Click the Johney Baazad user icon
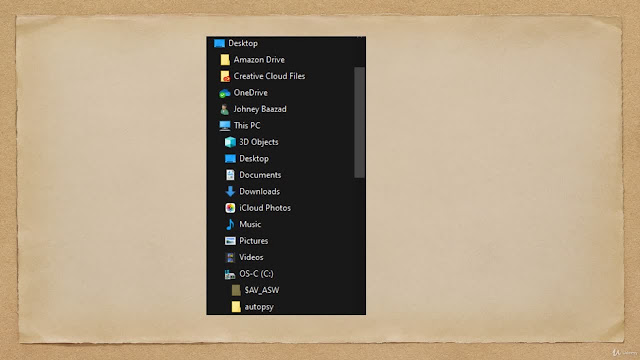Image resolution: width=640 pixels, height=360 pixels. click(x=224, y=109)
